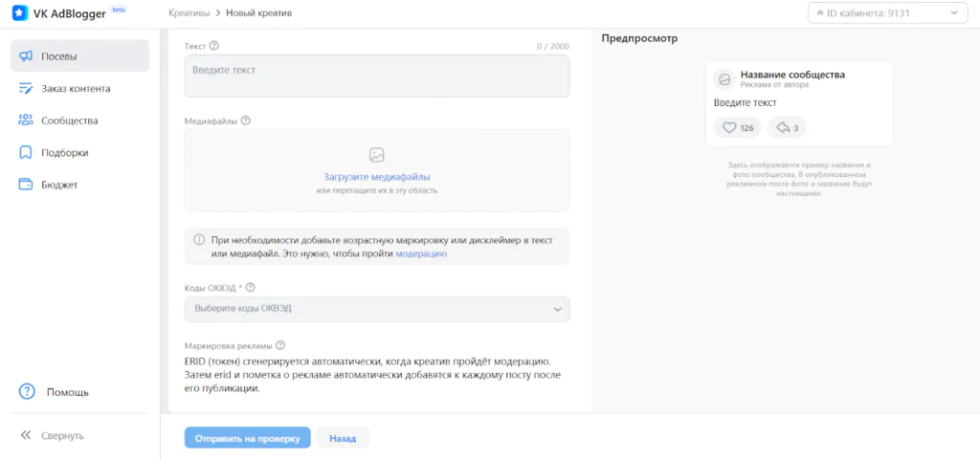Click into the Введите текст field
Viewport: 980px width, 460px height.
377,77
